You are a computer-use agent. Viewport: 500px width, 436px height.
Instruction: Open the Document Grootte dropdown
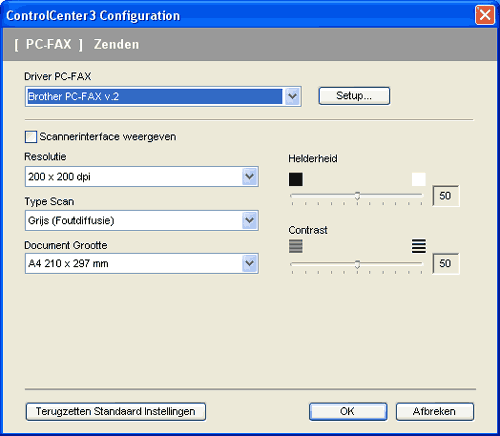click(250, 264)
